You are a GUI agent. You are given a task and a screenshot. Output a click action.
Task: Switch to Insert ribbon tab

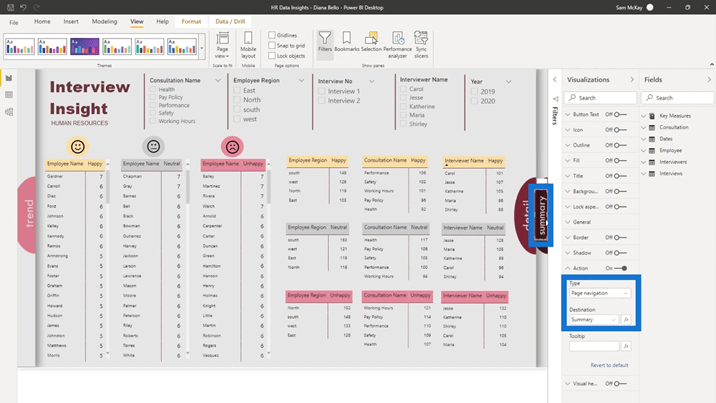71,21
